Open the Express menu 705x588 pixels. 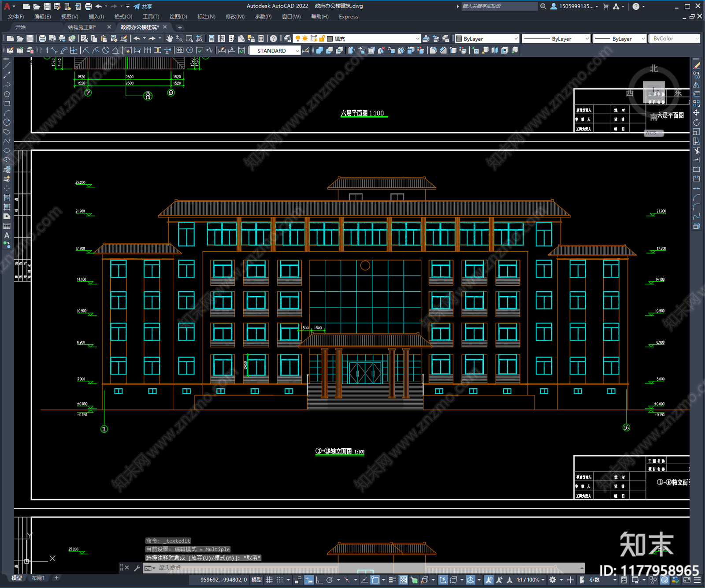(x=349, y=17)
